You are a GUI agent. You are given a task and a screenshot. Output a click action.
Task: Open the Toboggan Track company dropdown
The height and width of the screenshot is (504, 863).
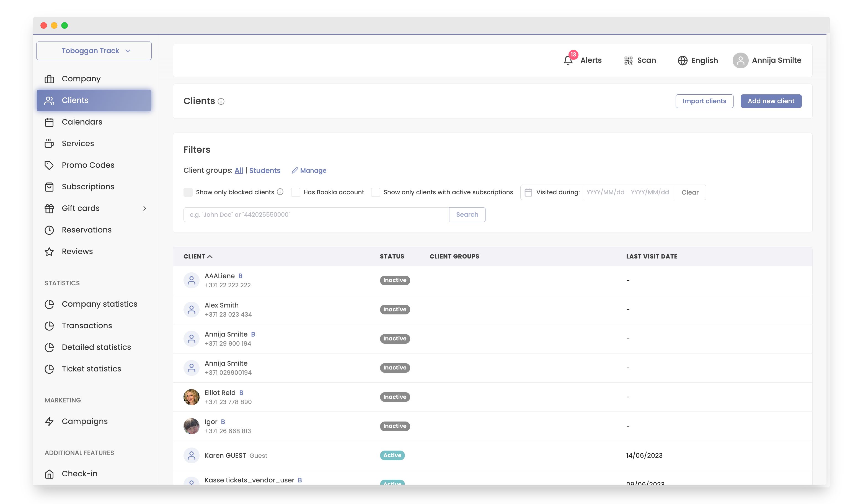coord(94,51)
